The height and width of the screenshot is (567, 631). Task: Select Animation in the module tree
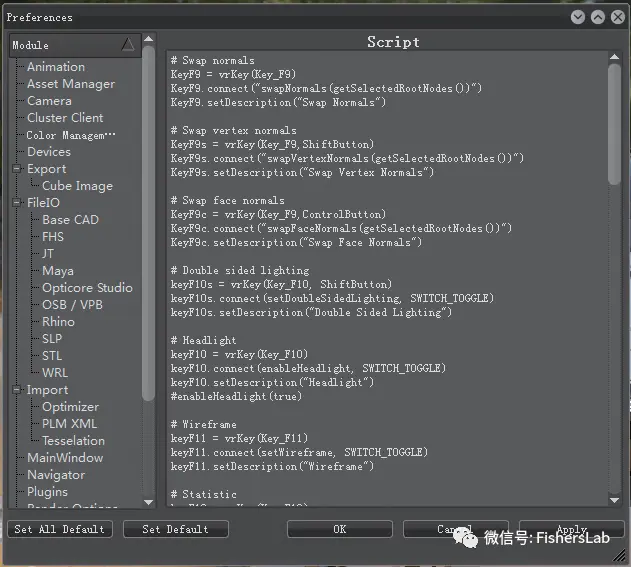coord(56,67)
